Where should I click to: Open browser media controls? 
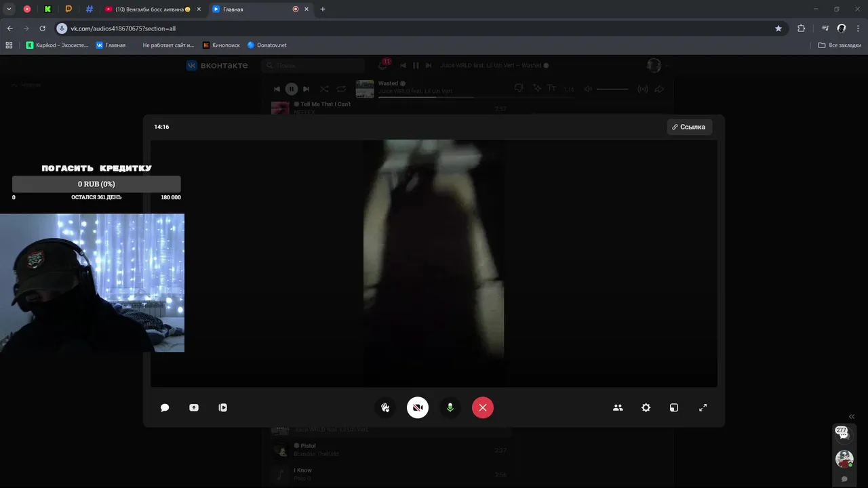tap(825, 28)
